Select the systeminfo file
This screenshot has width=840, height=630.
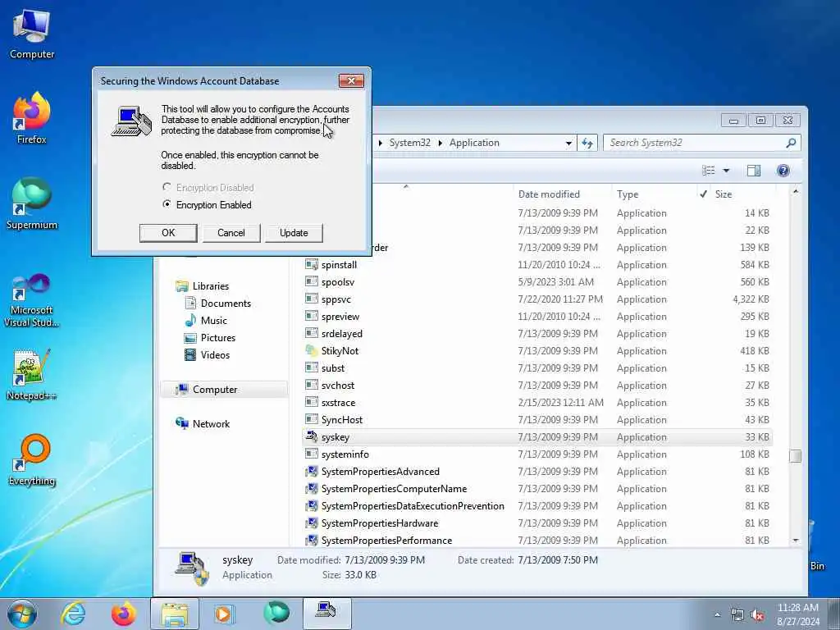click(x=345, y=454)
